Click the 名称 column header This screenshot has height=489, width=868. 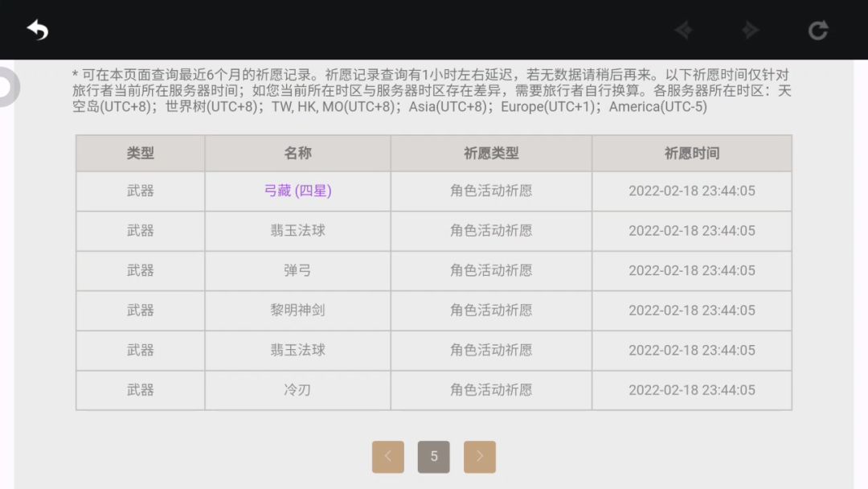[298, 154]
